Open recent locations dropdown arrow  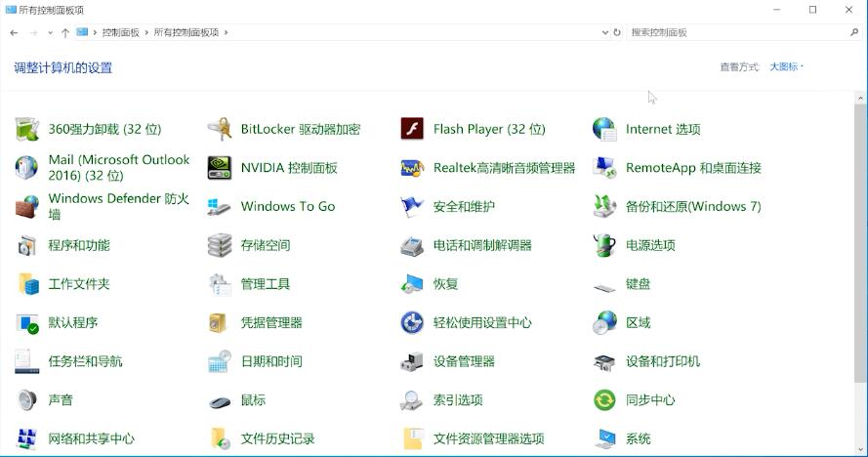coord(51,32)
